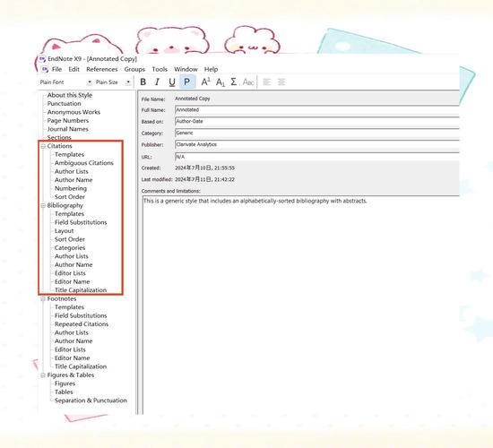The height and width of the screenshot is (448, 493).
Task: Open the Tools menu
Action: [x=160, y=69]
